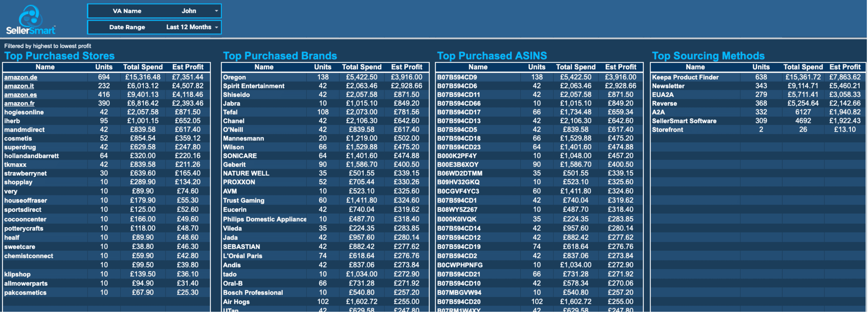Select the £7,351.44 est profit cell
The height and width of the screenshot is (313, 868).
pyautogui.click(x=188, y=77)
